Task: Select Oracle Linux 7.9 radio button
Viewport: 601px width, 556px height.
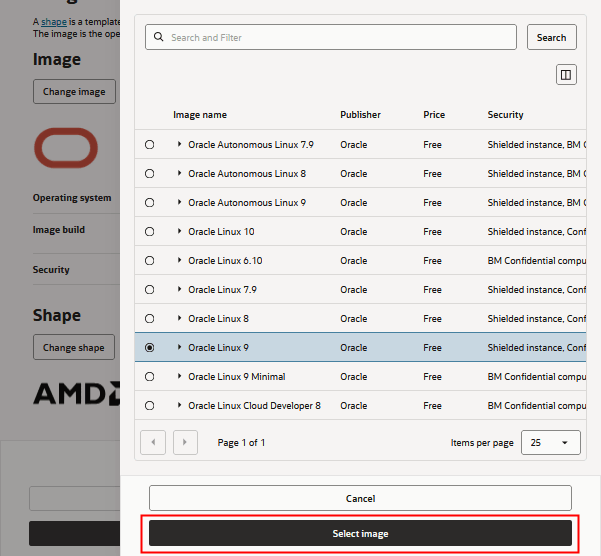Action: pos(149,289)
